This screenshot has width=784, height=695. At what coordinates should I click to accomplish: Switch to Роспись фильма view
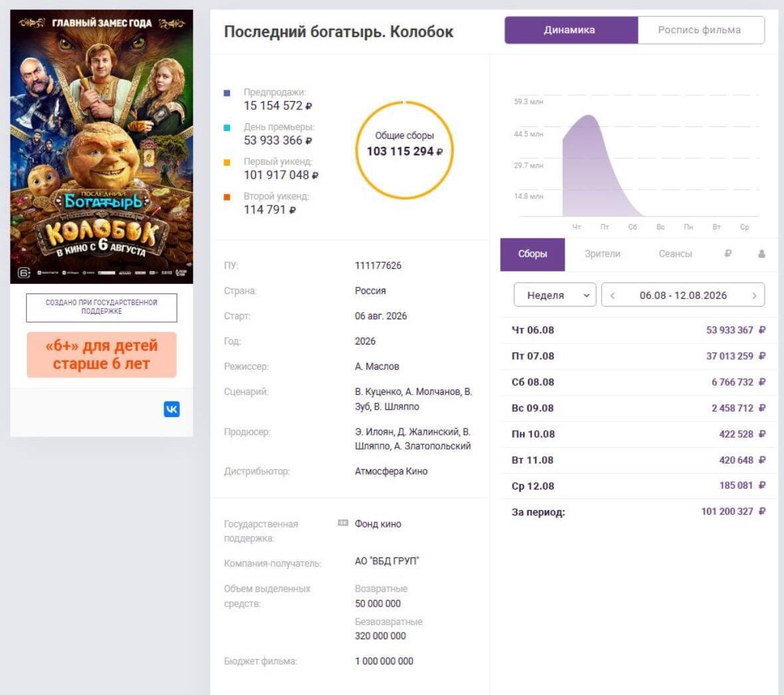click(x=701, y=30)
